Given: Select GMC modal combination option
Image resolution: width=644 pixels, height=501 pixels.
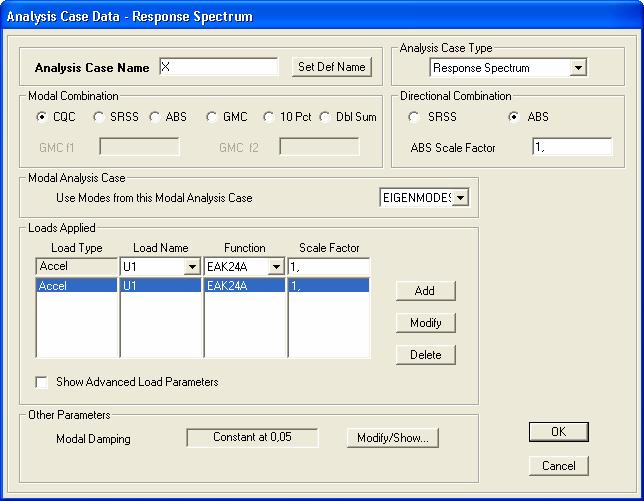Looking at the screenshot, I should point(212,117).
